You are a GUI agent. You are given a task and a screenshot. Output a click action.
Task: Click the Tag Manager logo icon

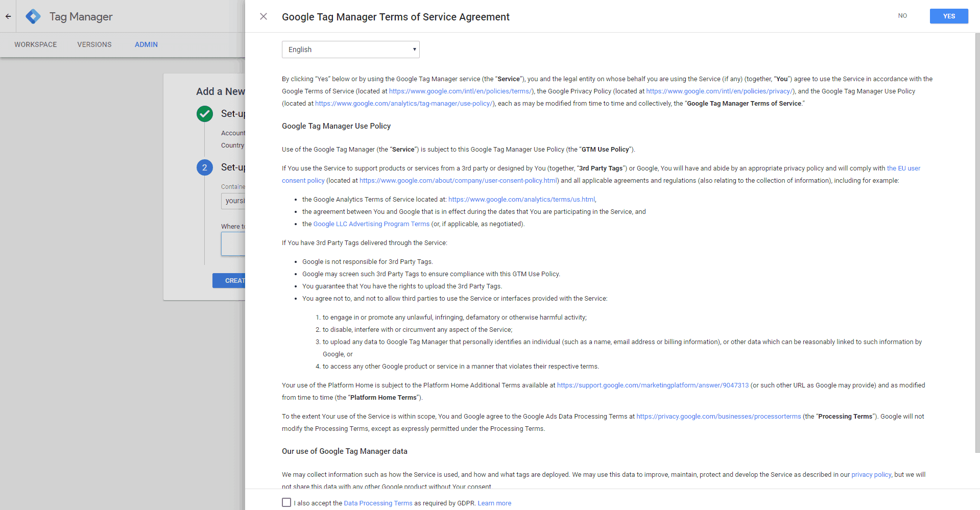33,16
